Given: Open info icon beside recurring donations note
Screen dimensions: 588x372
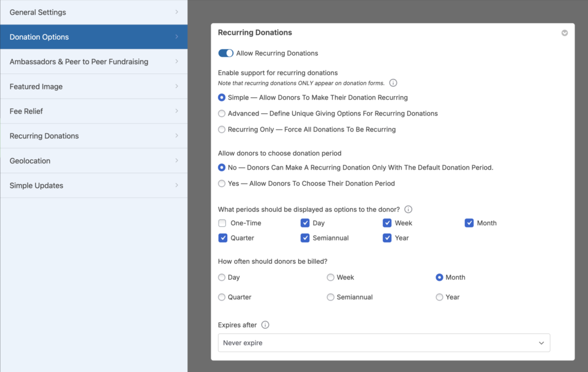Looking at the screenshot, I should [x=393, y=83].
